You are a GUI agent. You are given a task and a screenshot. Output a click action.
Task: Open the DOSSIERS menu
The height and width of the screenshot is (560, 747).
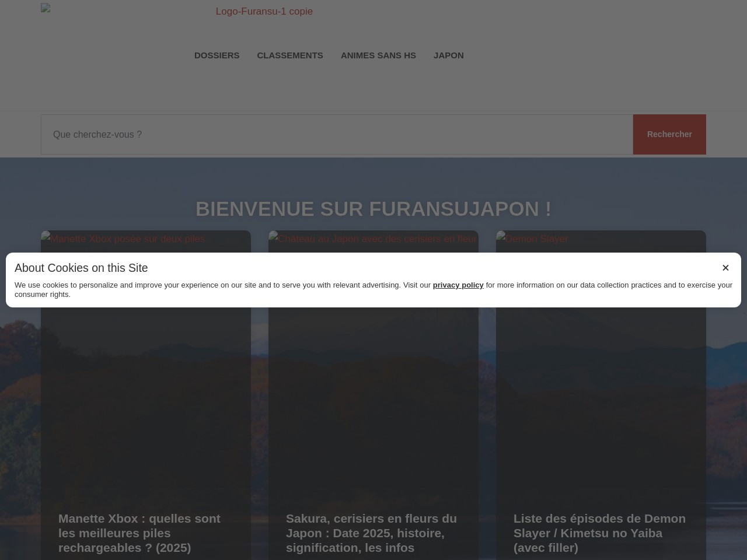click(217, 55)
